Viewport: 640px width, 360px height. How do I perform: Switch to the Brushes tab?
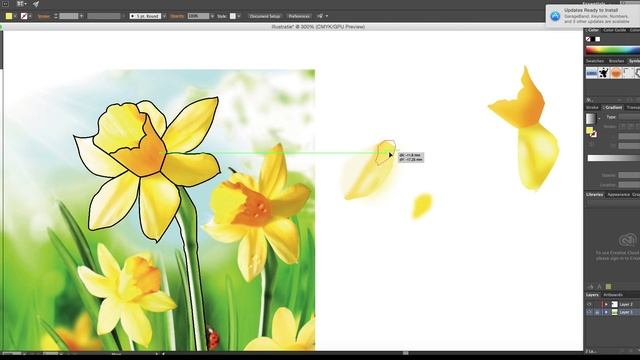[x=616, y=61]
